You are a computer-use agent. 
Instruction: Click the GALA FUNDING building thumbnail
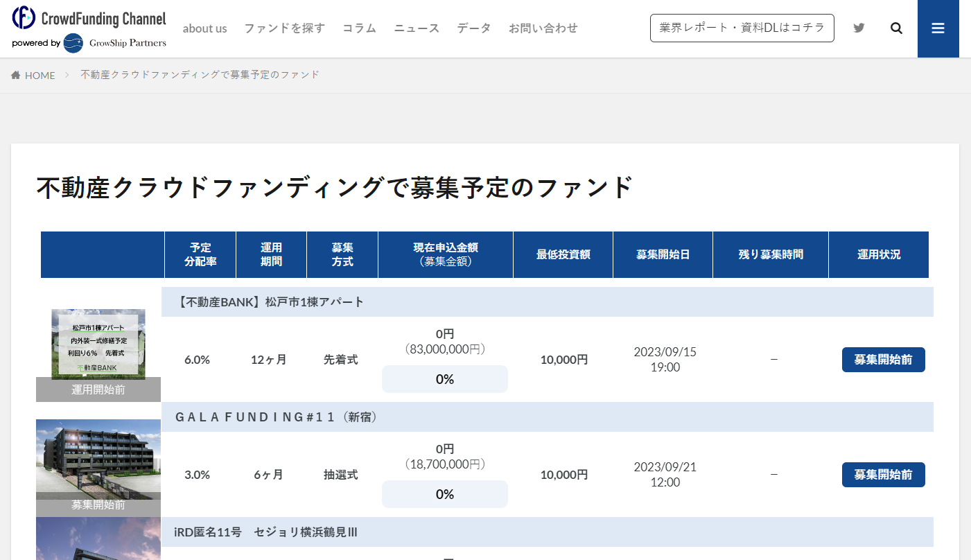click(98, 457)
